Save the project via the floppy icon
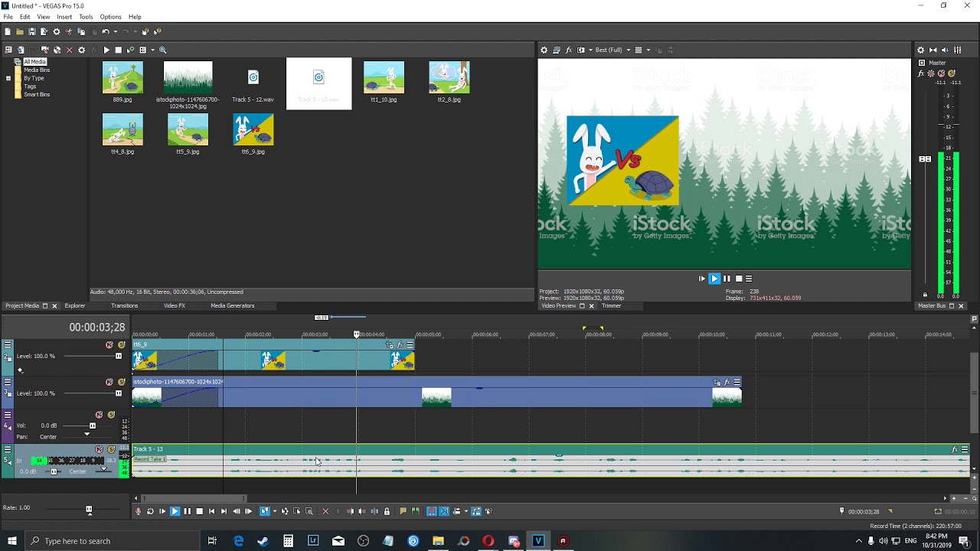 click(32, 31)
